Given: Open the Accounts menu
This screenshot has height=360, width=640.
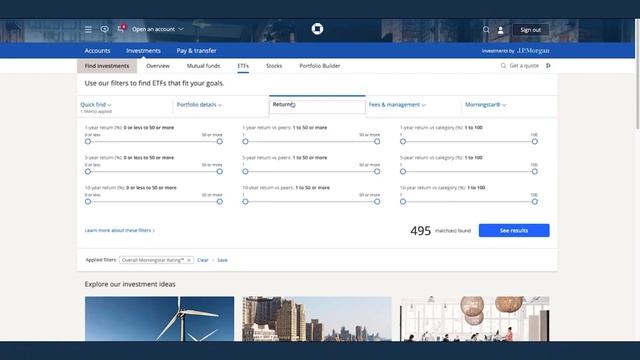Looking at the screenshot, I should point(97,51).
